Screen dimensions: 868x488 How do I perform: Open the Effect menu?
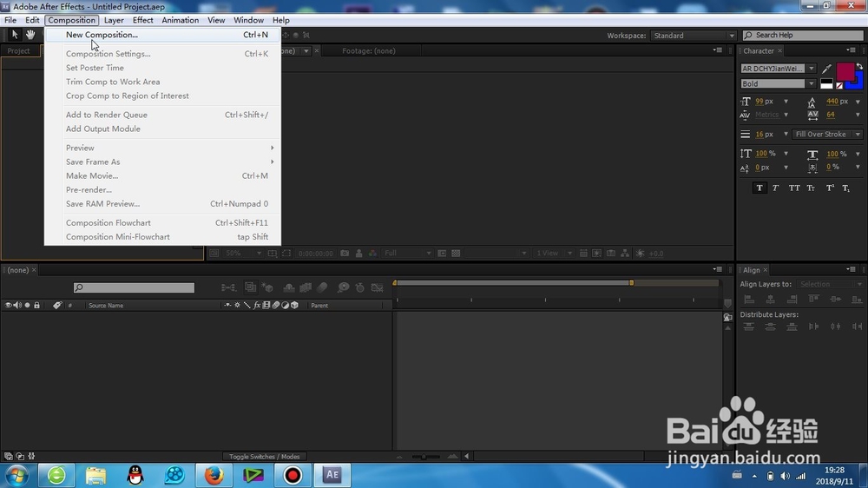tap(143, 20)
